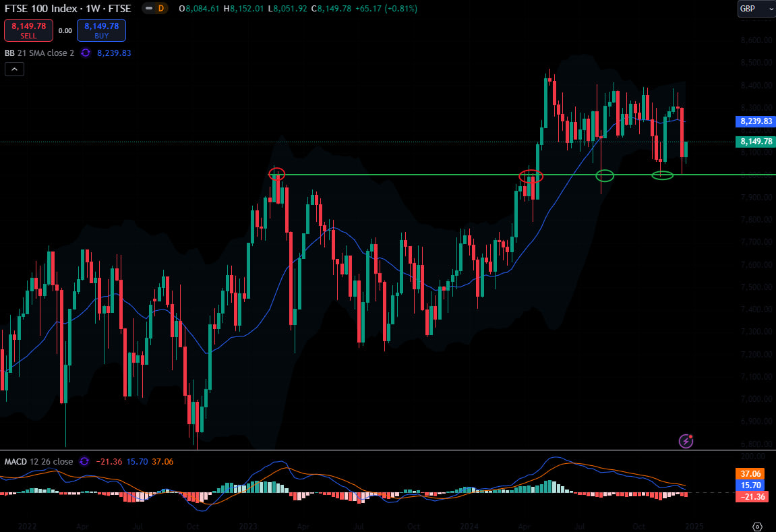Screen dimensions: 776x532
Task: Toggle the minus pill next to D
Action: click(x=149, y=8)
